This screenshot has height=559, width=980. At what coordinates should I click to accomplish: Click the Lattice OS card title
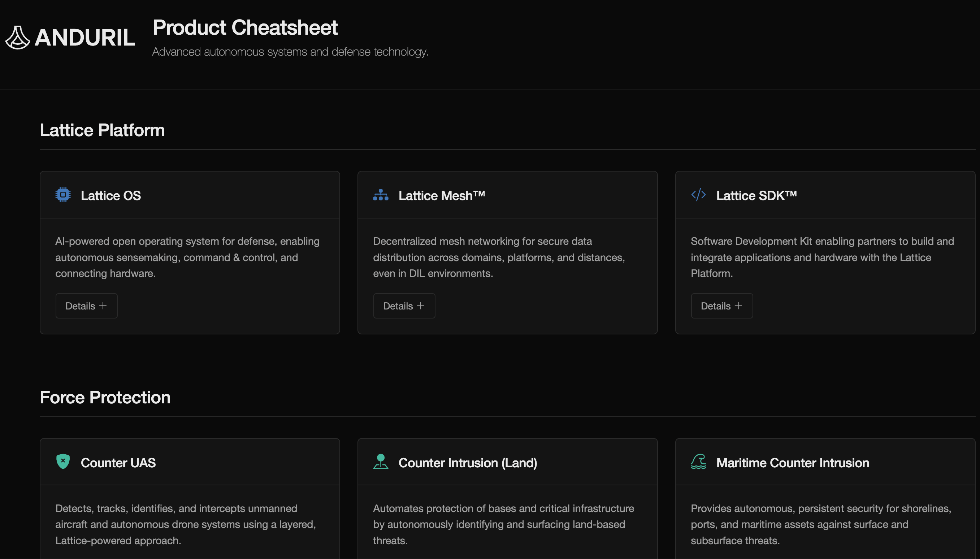(x=111, y=195)
